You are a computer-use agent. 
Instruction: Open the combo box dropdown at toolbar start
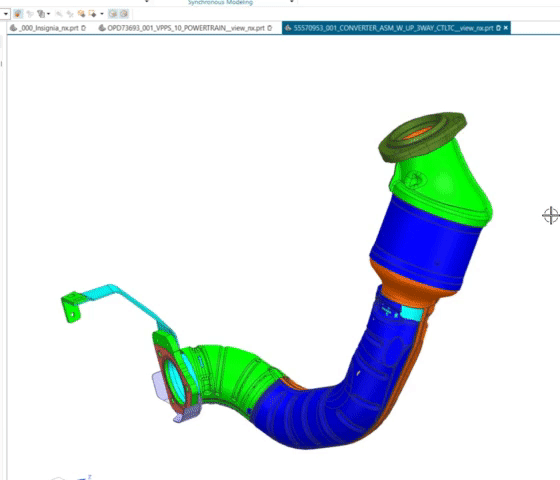(6, 14)
